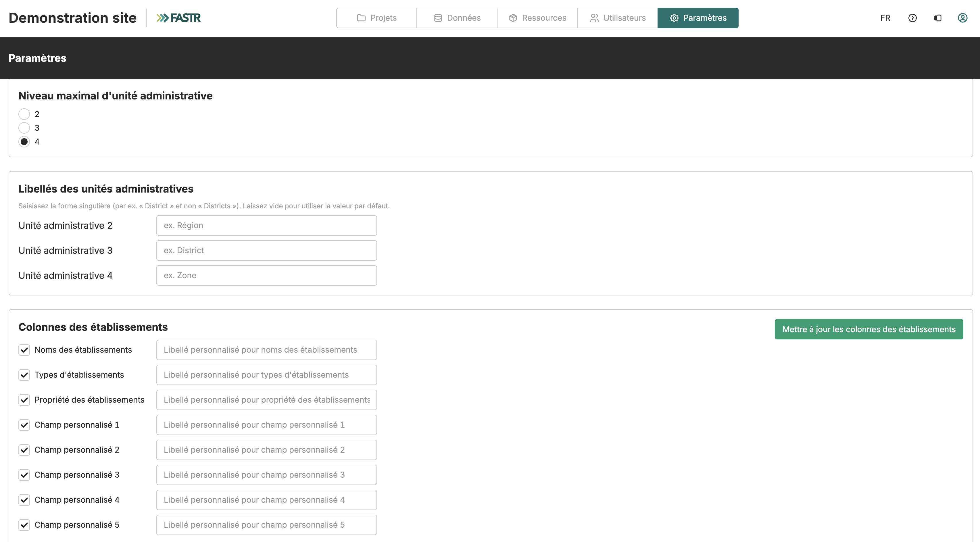
Task: Switch language via FR selector
Action: click(x=885, y=18)
